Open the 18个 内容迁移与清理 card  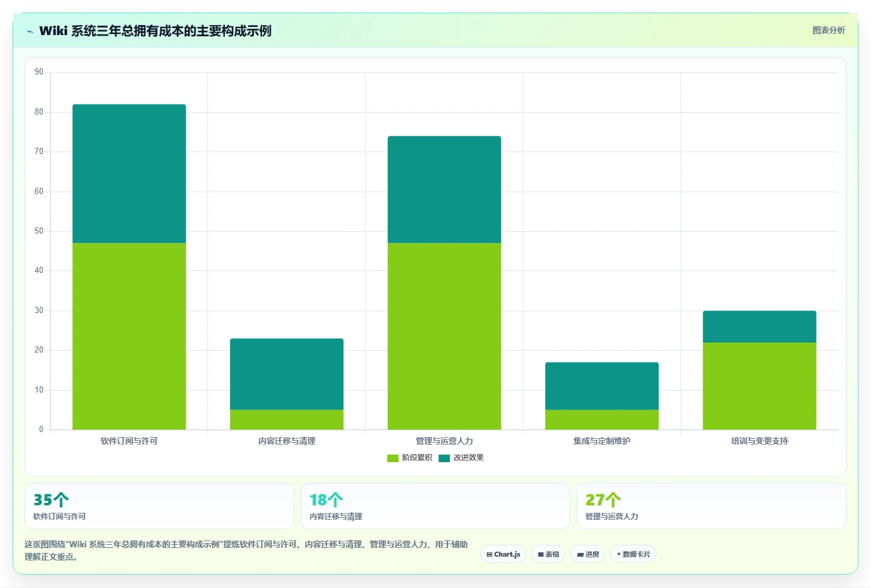(x=435, y=506)
